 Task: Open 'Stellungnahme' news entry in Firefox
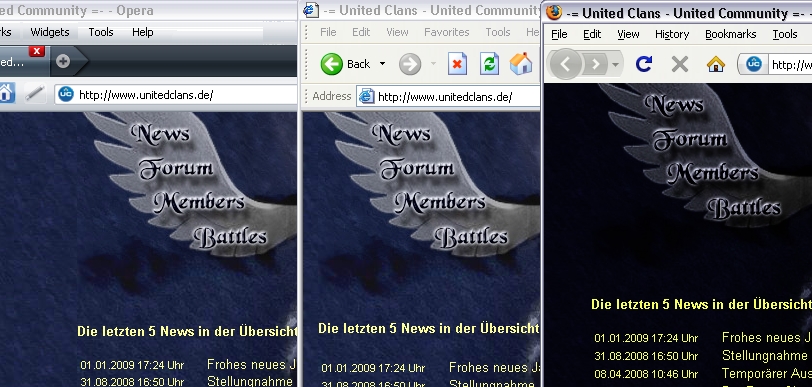click(x=764, y=356)
